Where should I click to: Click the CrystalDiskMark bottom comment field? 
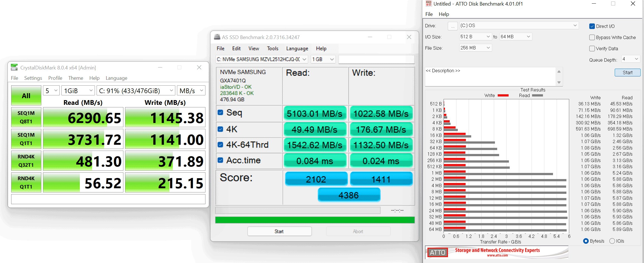(108, 199)
